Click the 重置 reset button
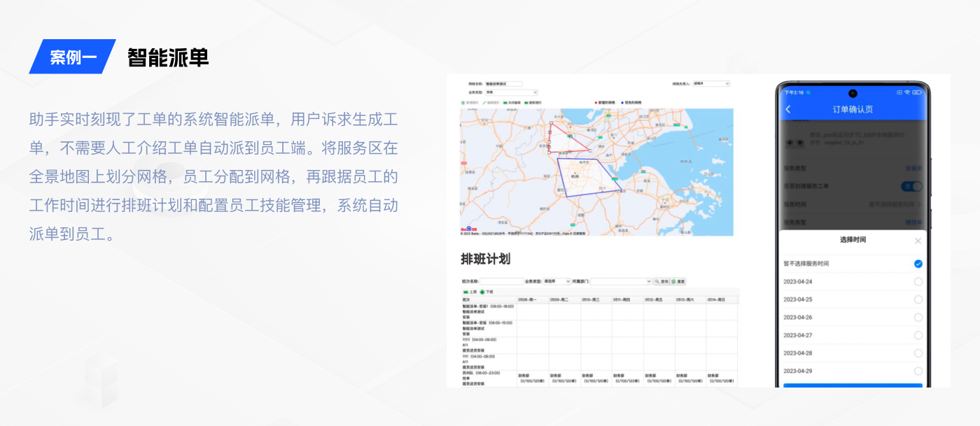This screenshot has width=980, height=426. 678,281
